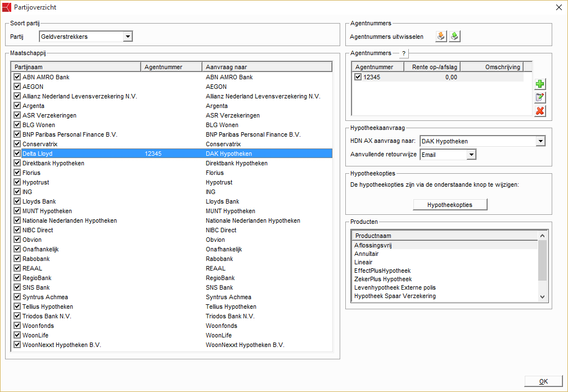Select the NIBC Direct row
This screenshot has height=392, width=568.
pyautogui.click(x=172, y=230)
